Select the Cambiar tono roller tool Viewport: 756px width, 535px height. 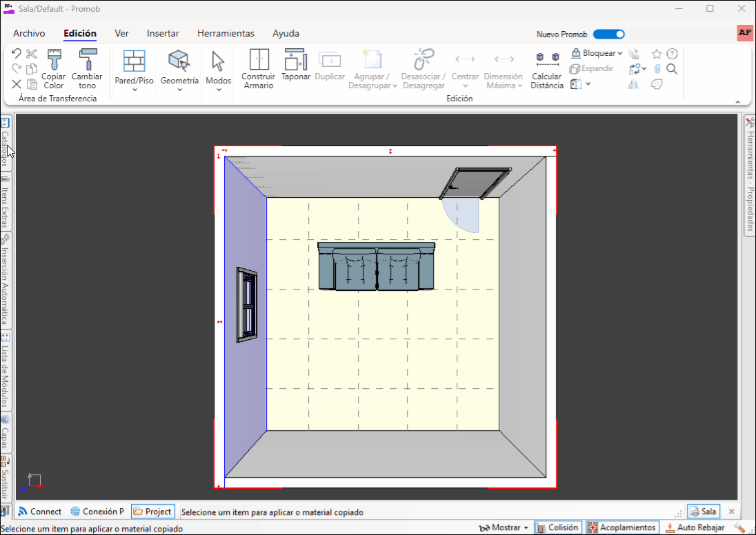[x=87, y=61]
